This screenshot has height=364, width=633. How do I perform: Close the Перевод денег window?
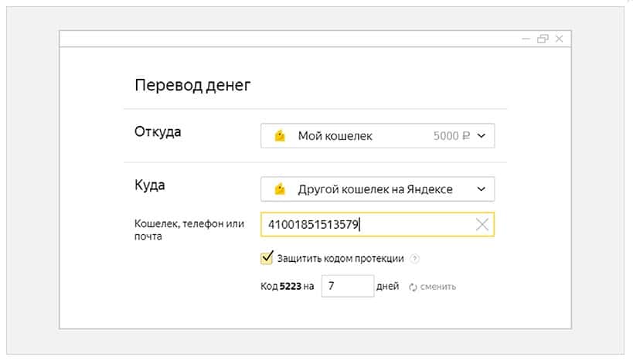point(560,39)
